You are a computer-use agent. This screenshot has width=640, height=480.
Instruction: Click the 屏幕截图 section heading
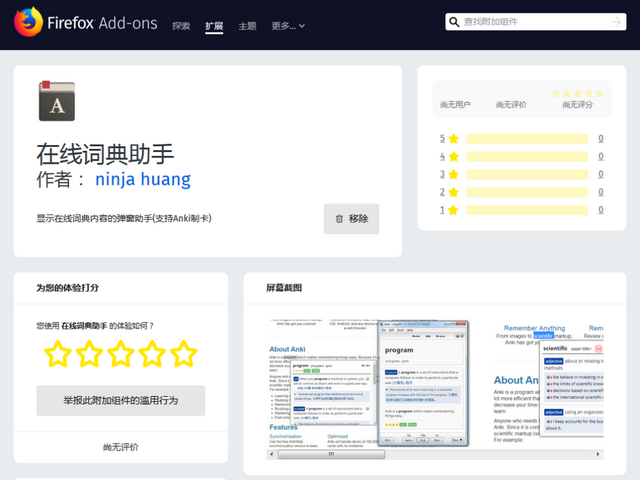click(x=284, y=288)
